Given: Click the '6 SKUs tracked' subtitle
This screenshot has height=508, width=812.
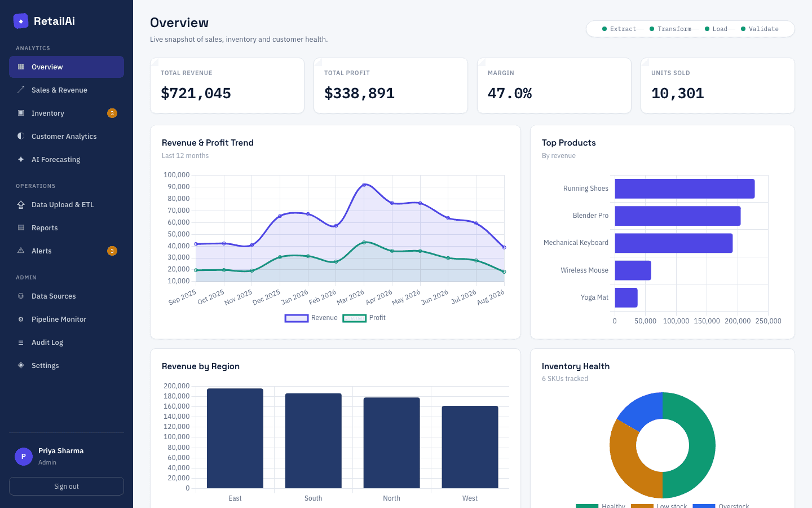Looking at the screenshot, I should (565, 379).
